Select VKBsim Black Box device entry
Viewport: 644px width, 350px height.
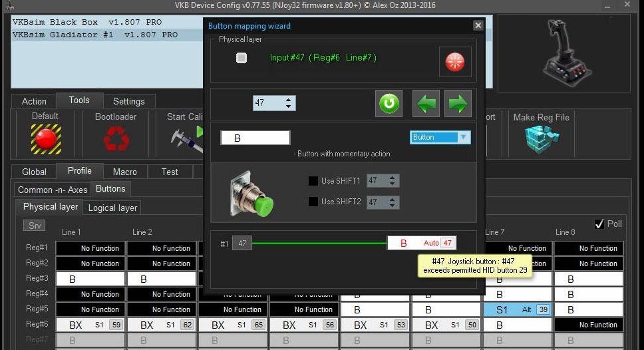(86, 22)
